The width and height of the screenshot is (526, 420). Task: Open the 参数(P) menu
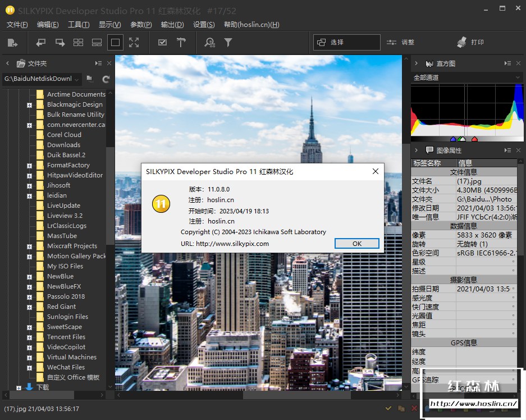pos(141,25)
